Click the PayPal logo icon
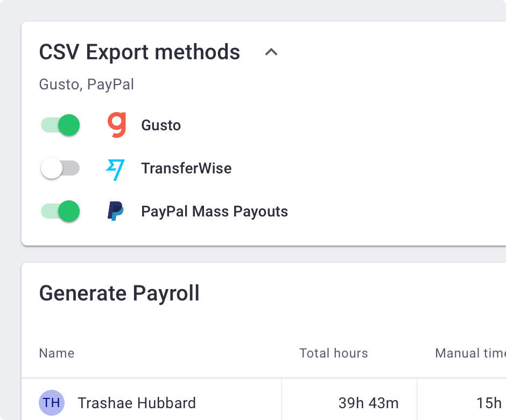Viewport: 506px width, 420px height. click(115, 211)
